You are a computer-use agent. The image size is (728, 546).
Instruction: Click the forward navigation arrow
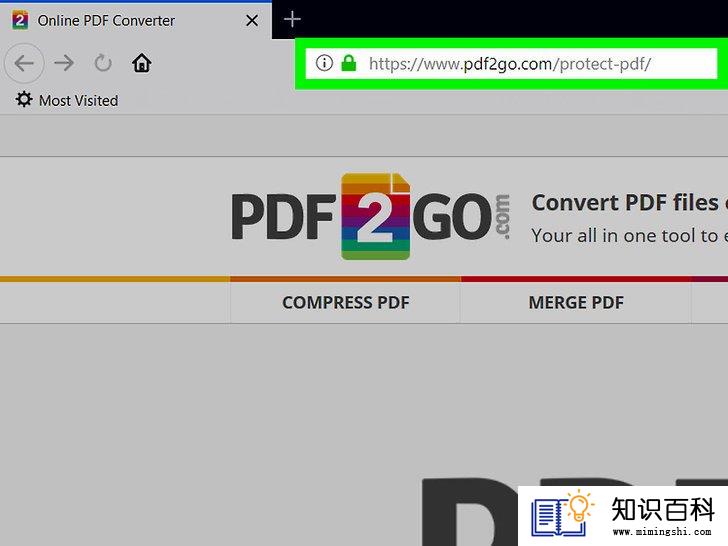[64, 63]
